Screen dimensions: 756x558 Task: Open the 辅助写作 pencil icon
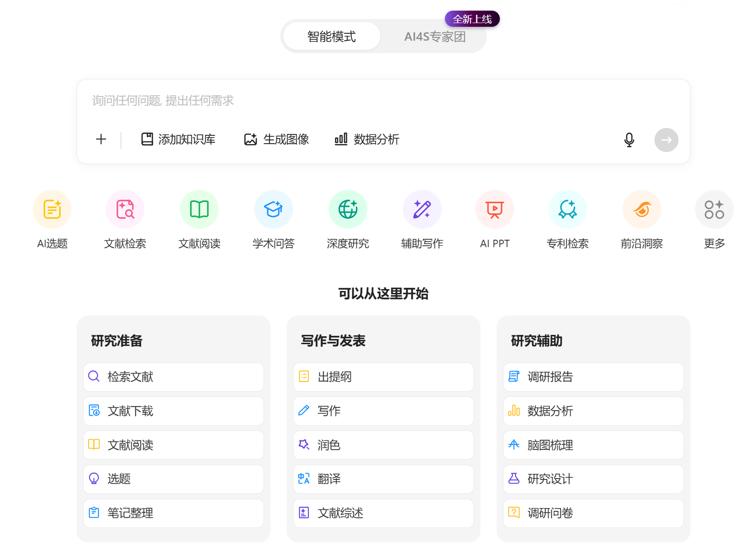click(422, 209)
